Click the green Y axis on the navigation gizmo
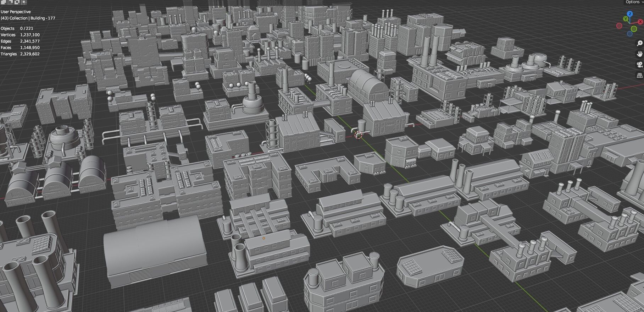This screenshot has width=644, height=312. (626, 19)
